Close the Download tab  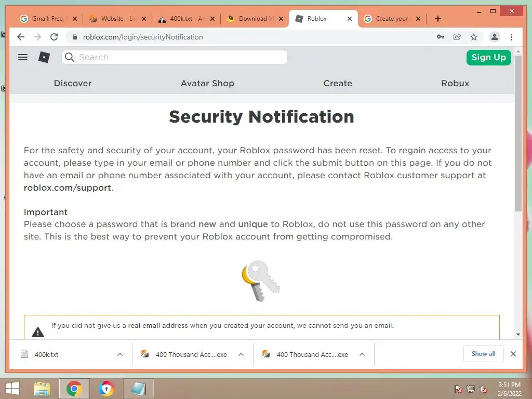281,19
